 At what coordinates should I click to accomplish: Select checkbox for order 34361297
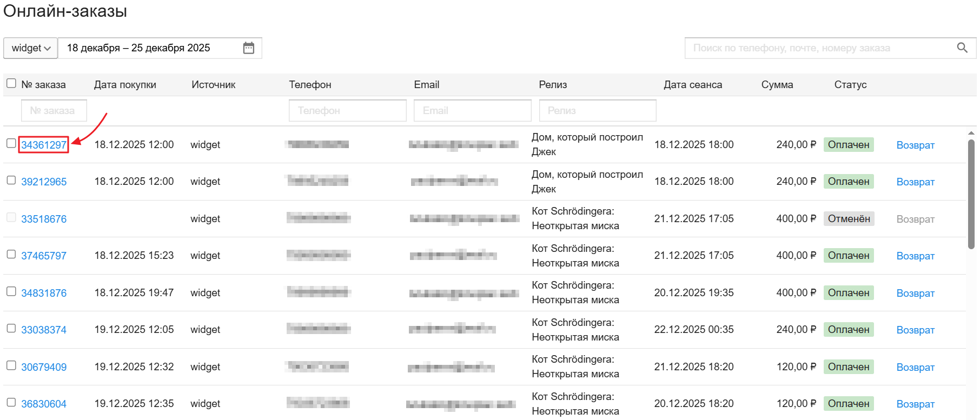(11, 143)
